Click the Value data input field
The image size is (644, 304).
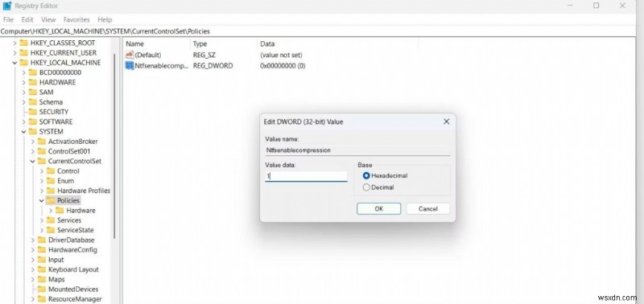(306, 176)
